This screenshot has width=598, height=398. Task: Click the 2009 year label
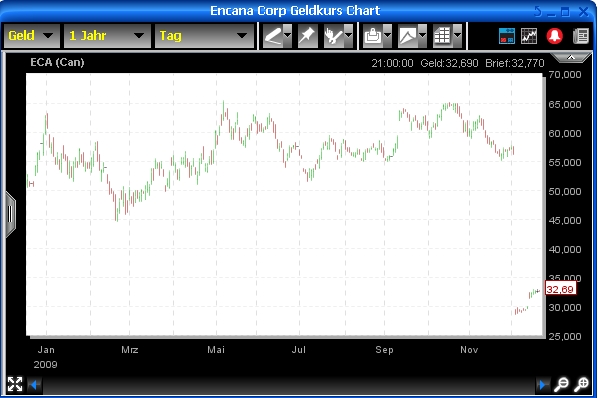point(45,364)
